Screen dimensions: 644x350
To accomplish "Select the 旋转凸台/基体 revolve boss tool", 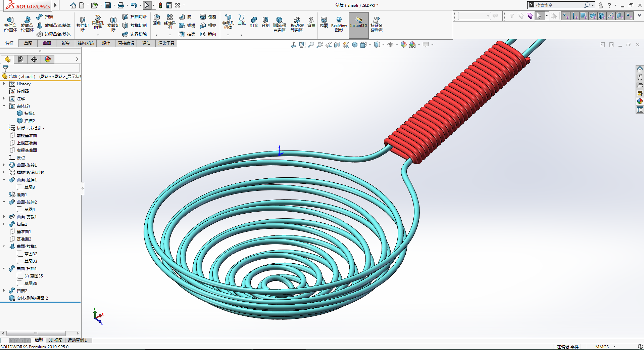I will tap(27, 24).
